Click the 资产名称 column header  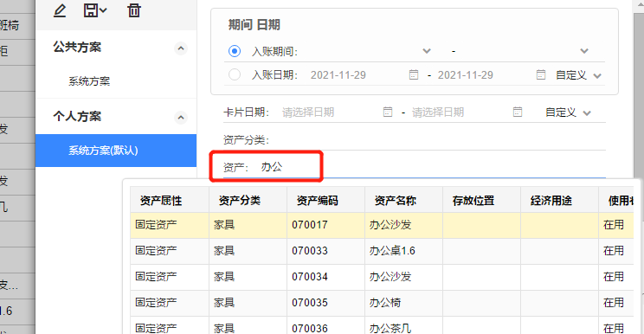(x=403, y=200)
